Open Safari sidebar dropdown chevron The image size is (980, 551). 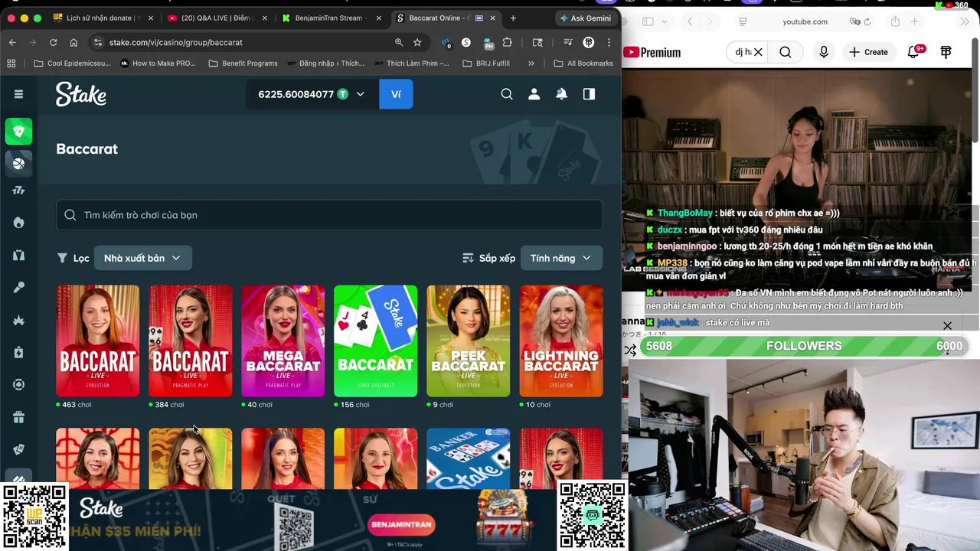click(x=665, y=21)
